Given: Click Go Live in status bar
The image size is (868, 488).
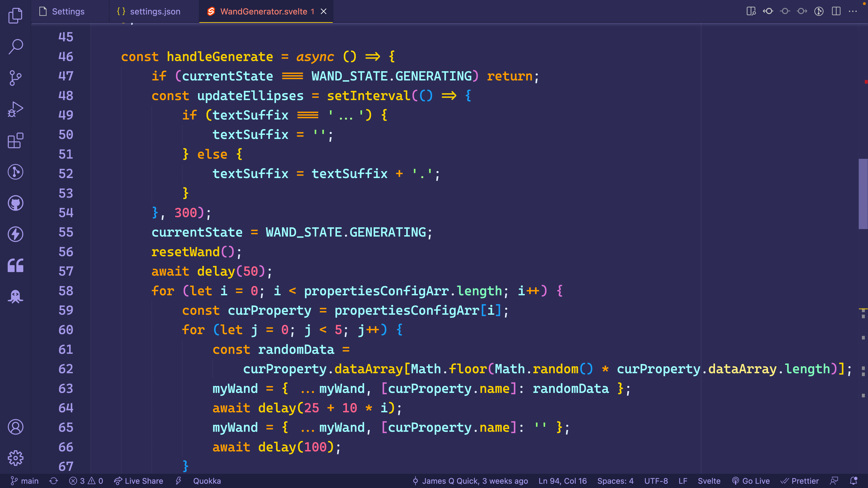Looking at the screenshot, I should pyautogui.click(x=751, y=481).
